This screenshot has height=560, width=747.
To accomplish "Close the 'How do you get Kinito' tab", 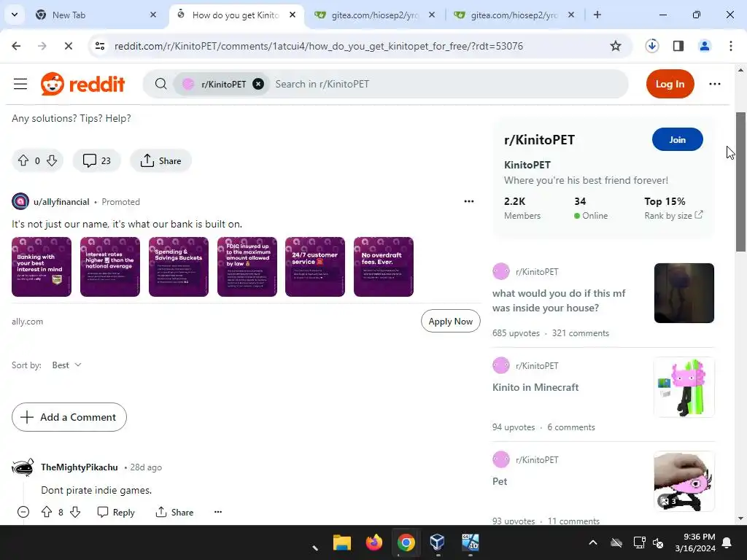I will [293, 15].
